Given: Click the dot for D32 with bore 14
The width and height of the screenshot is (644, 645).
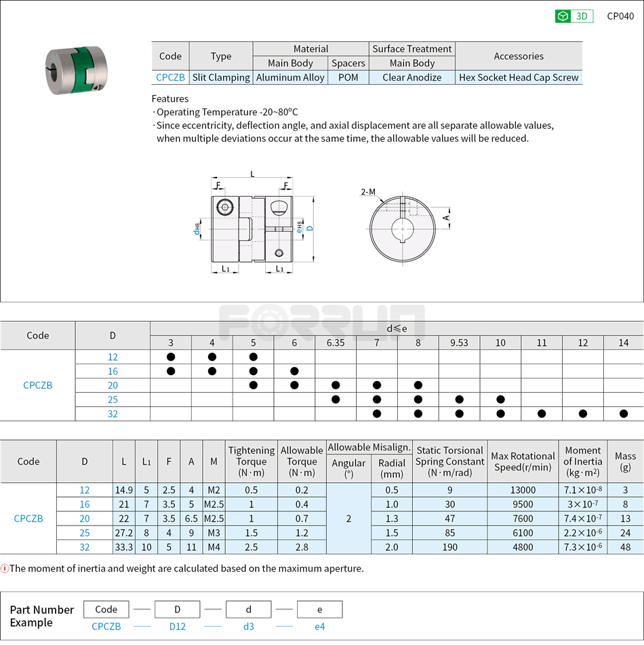Looking at the screenshot, I should (624, 414).
